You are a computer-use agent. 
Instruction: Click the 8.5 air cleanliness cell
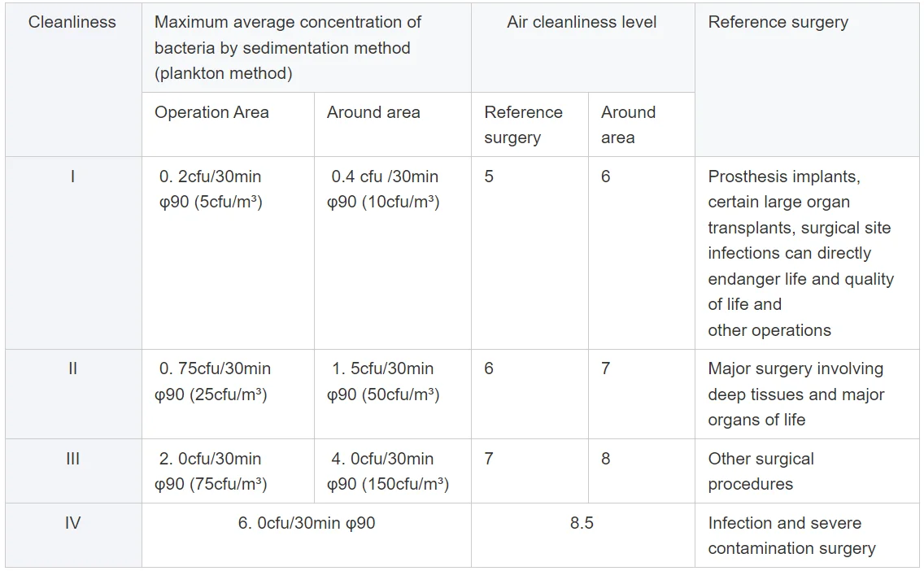pyautogui.click(x=582, y=523)
